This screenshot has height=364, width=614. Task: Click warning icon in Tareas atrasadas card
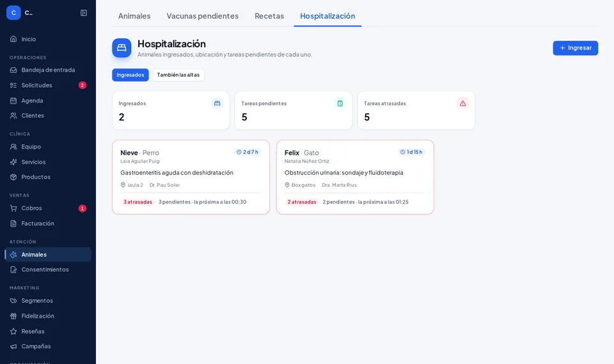click(x=463, y=103)
